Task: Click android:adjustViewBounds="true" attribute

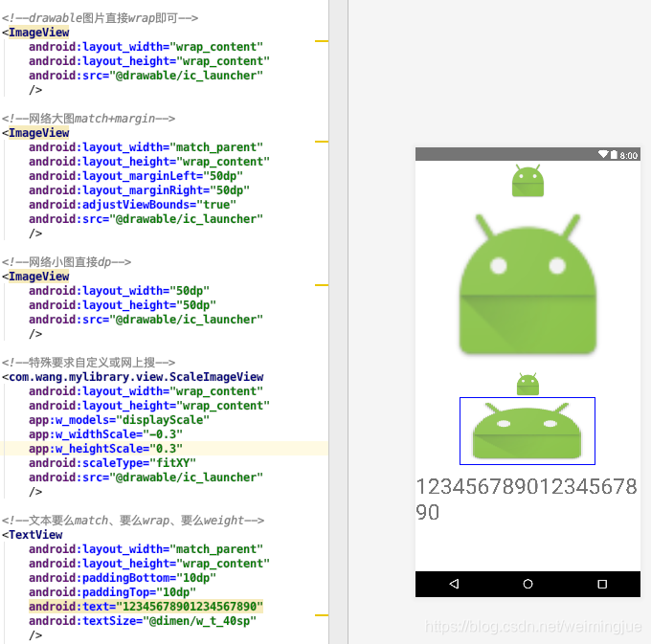Action: [x=132, y=205]
